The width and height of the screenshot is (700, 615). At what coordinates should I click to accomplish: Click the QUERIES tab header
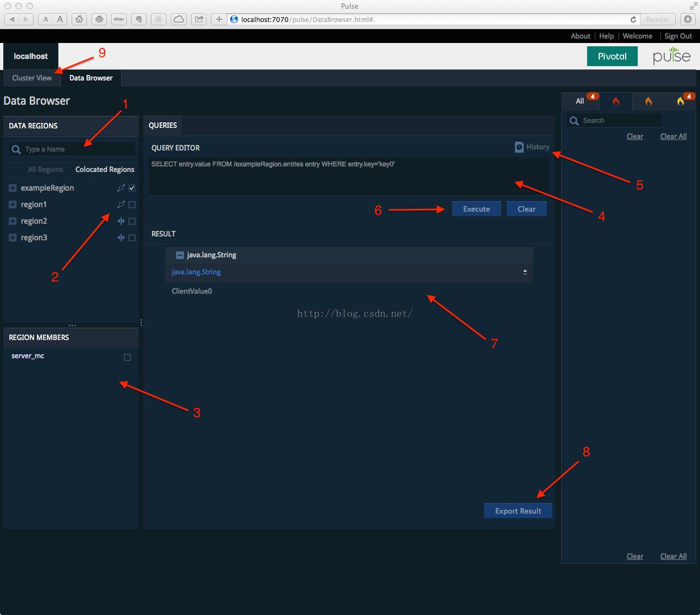[x=162, y=126]
